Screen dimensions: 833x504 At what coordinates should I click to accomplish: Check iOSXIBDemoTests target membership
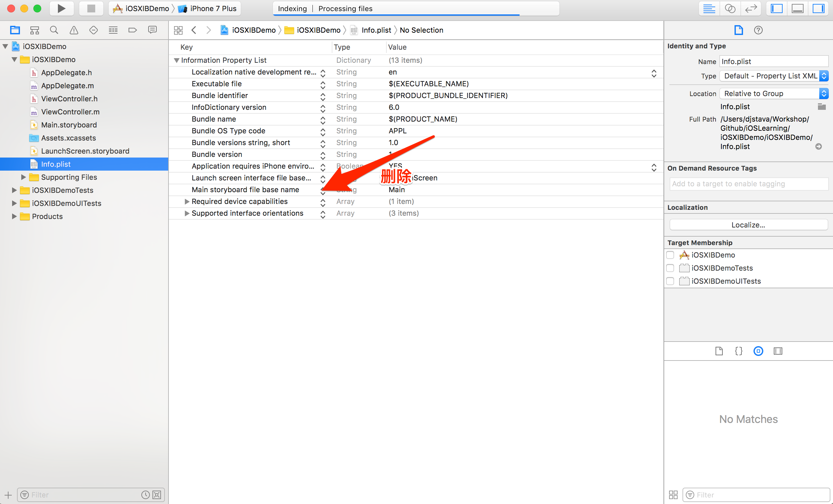pyautogui.click(x=670, y=268)
